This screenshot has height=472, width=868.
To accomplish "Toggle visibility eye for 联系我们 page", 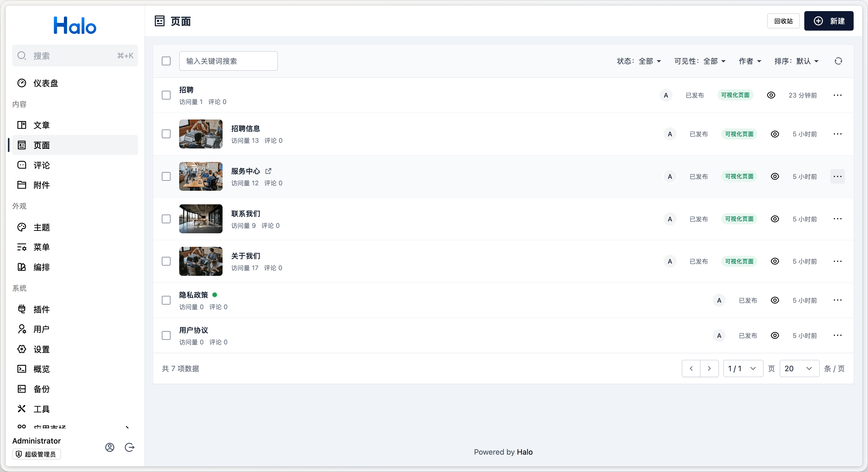I will pyautogui.click(x=775, y=219).
